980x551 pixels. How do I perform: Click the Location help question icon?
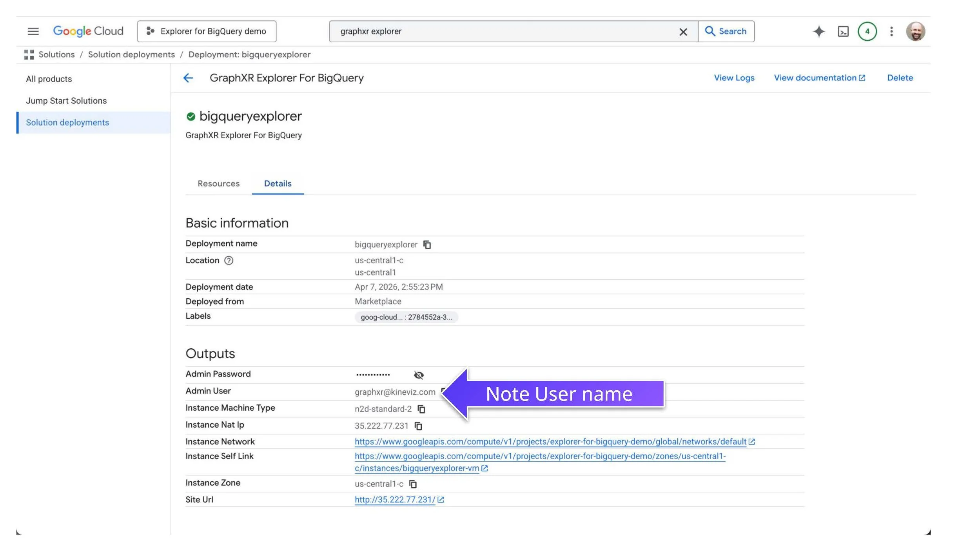tap(229, 261)
